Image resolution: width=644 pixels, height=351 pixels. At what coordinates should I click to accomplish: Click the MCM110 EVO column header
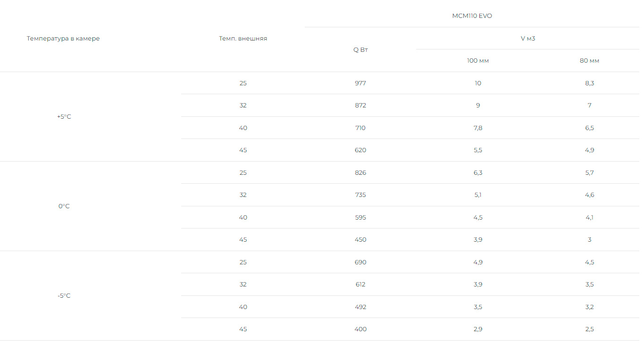pos(472,16)
